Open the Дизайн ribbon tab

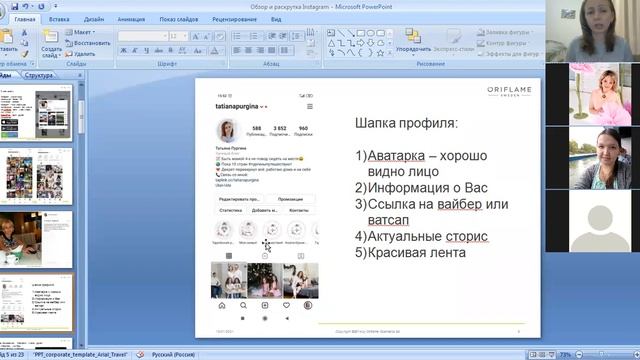click(x=94, y=19)
